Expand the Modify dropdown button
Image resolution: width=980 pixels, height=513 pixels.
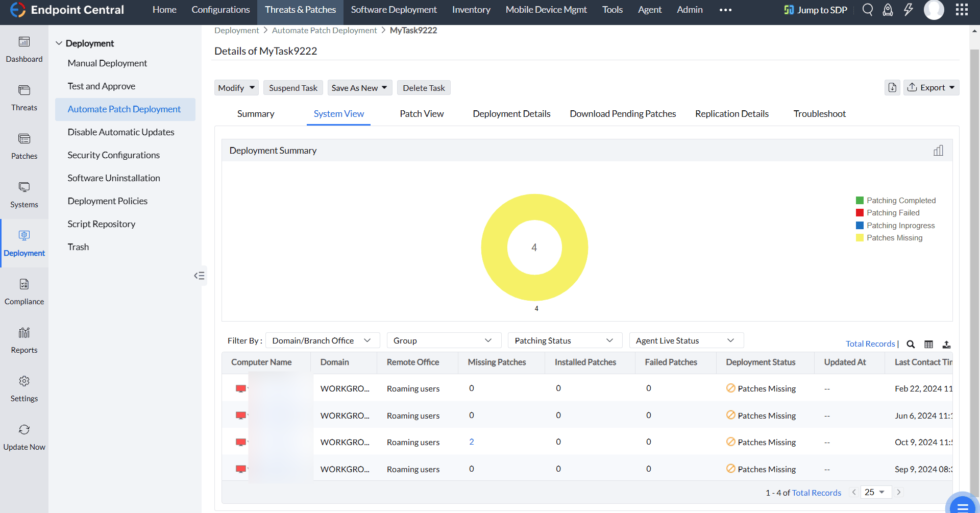(x=236, y=88)
